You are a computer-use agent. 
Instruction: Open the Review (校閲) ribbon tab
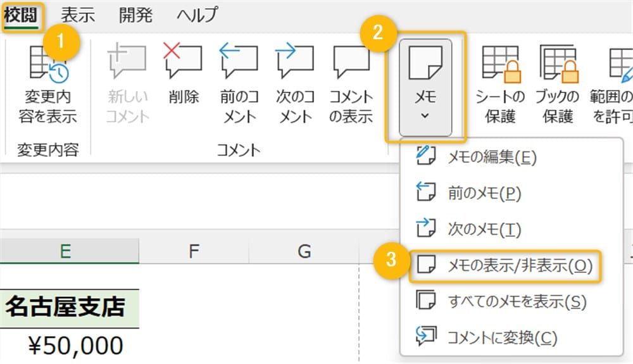(x=22, y=15)
